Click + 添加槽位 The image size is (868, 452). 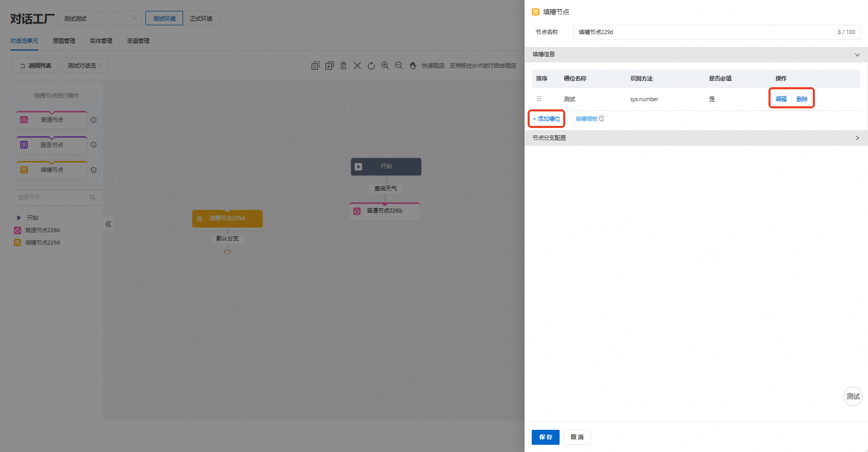547,119
